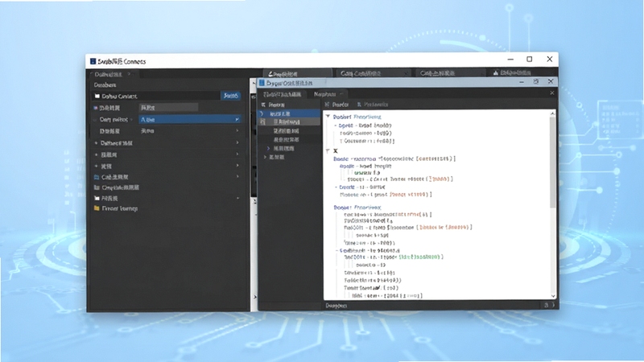Click the white folder icon in the top connection row

point(97,96)
